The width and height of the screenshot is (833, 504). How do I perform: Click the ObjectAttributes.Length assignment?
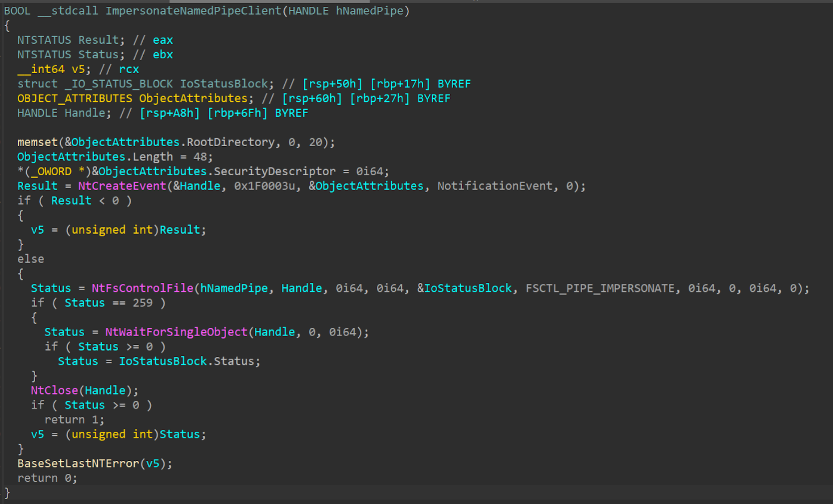point(115,157)
